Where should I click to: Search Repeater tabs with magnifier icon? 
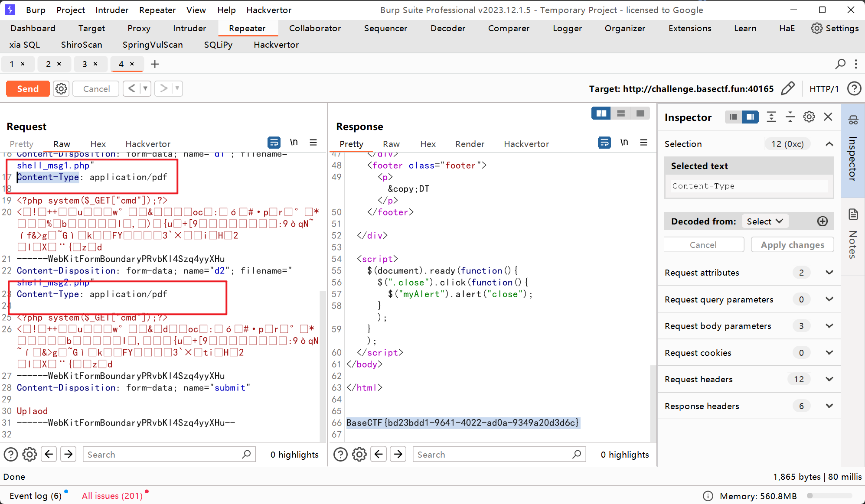(x=840, y=64)
